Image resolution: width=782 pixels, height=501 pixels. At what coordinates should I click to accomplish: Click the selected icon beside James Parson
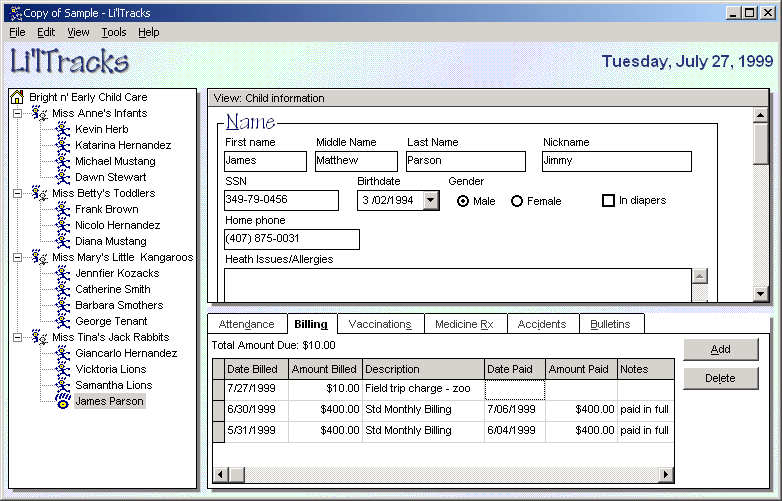click(63, 401)
